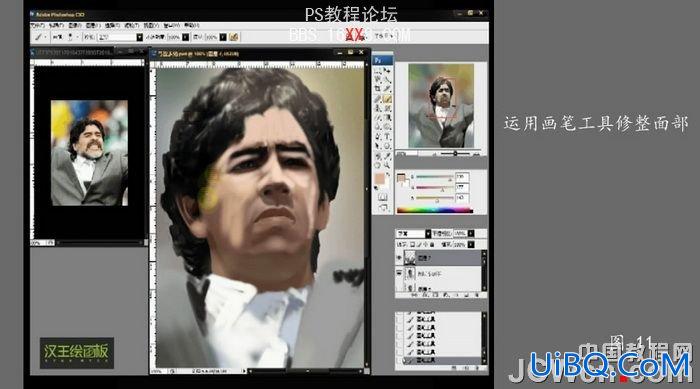Toggle airbrush mode icon in options bar
Viewport: 700px width, 389px height.
(x=233, y=37)
